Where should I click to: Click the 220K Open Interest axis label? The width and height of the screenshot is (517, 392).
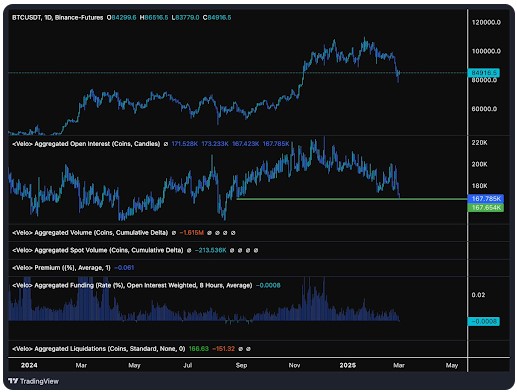pyautogui.click(x=479, y=143)
